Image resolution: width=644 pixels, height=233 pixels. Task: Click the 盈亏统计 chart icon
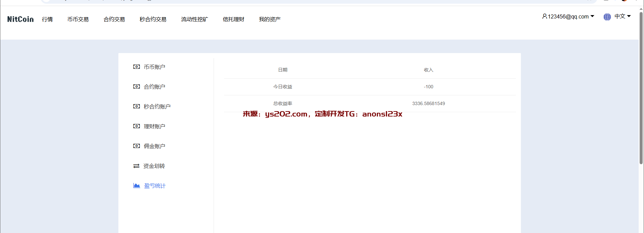pyautogui.click(x=137, y=186)
